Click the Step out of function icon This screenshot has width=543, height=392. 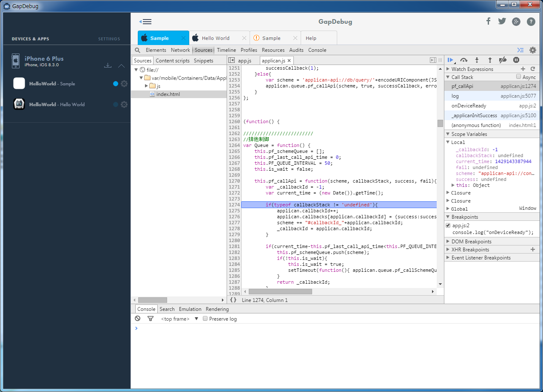pyautogui.click(x=489, y=60)
